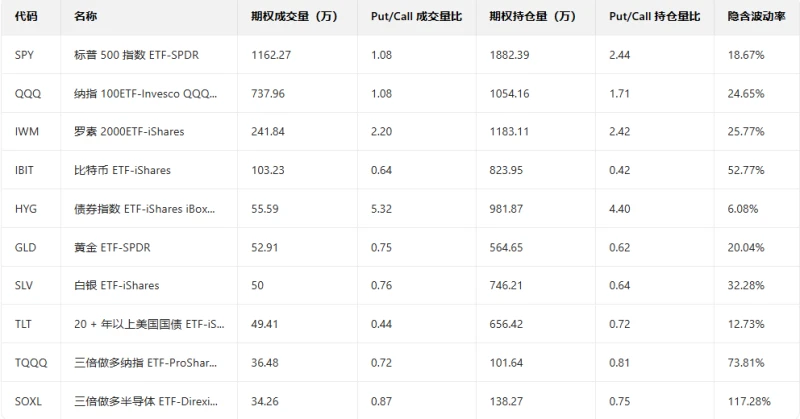
Task: Open the SPY ticker code
Action: (25, 55)
